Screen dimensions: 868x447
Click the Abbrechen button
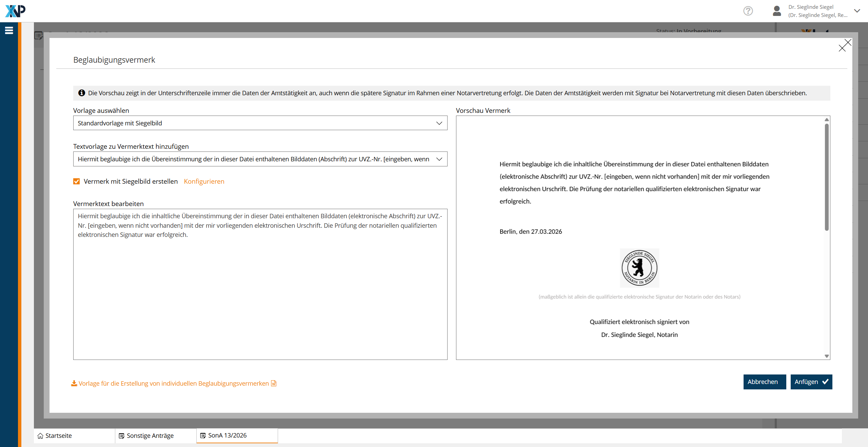pyautogui.click(x=764, y=382)
